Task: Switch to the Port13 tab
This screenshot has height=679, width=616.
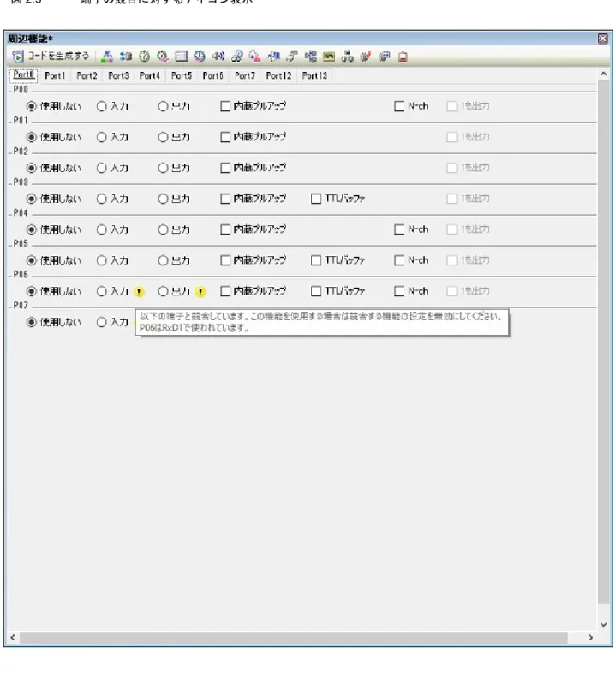Action: (314, 76)
